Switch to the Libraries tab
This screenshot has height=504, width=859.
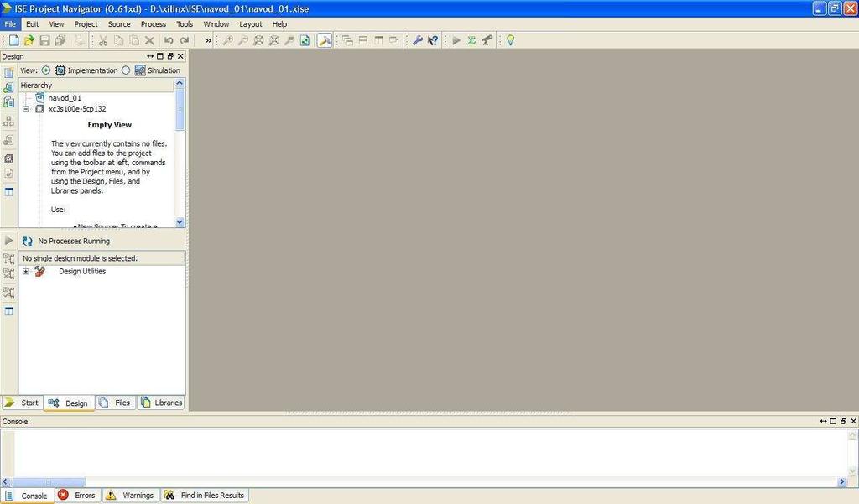click(161, 403)
